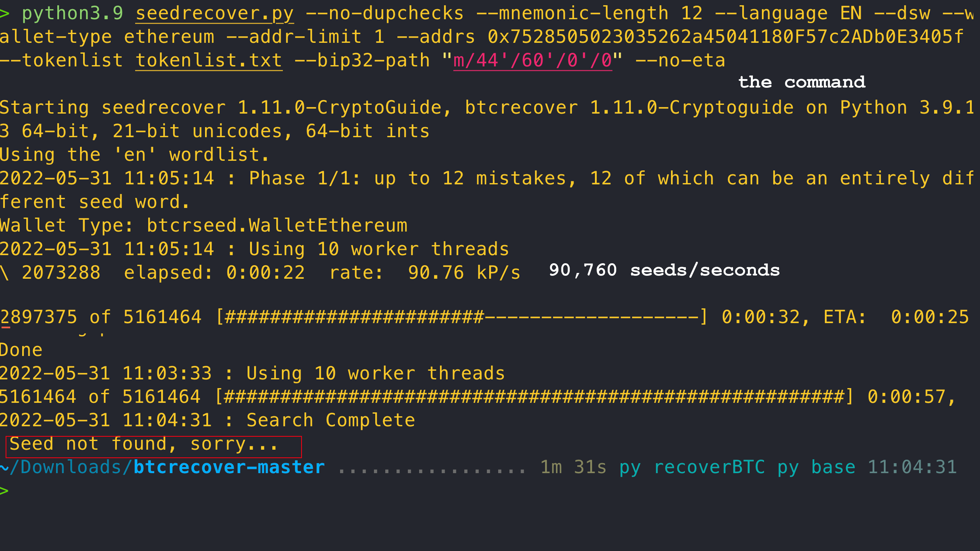Click the empty green prompt at the bottom

5,491
